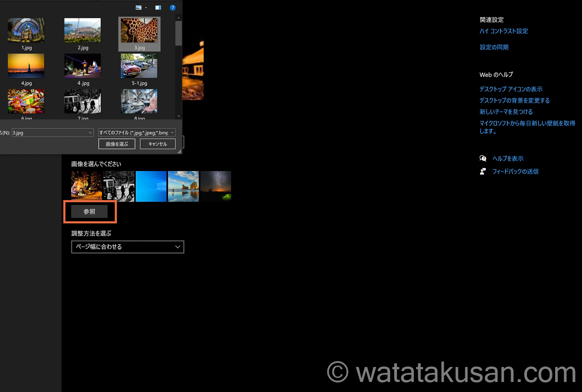
Task: Open the ハイ コントラスト設定 link
Action: click(x=504, y=31)
